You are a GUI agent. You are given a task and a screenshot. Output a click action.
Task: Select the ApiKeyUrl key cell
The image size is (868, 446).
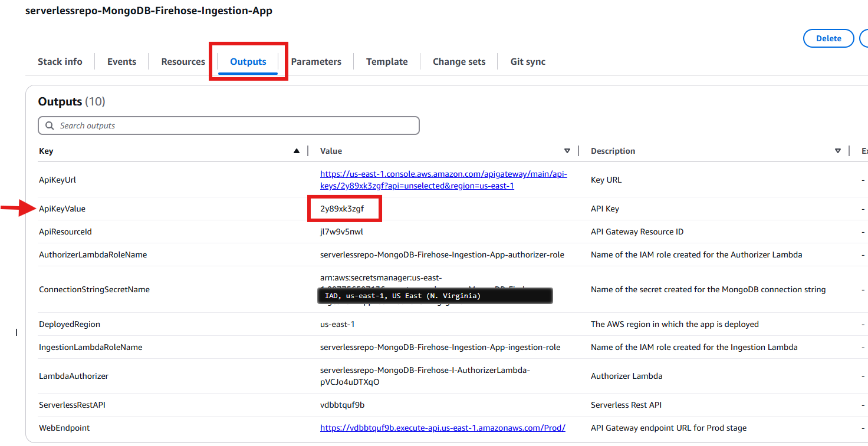57,180
